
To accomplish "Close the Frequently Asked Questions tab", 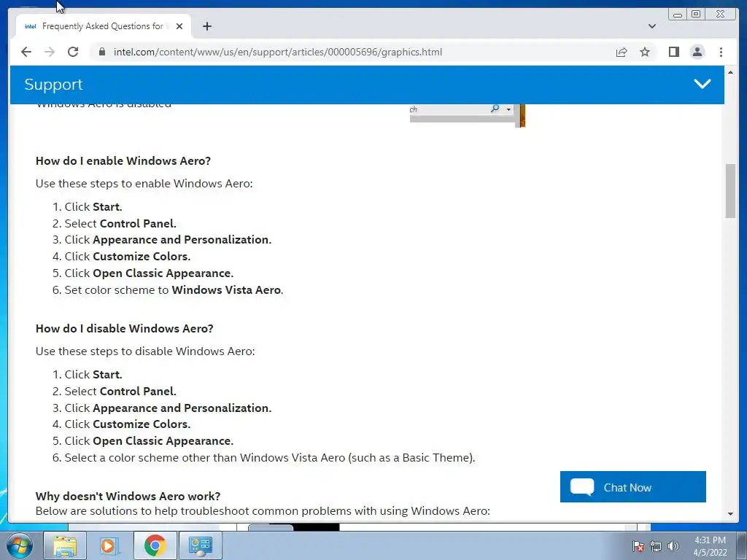I will point(179,26).
